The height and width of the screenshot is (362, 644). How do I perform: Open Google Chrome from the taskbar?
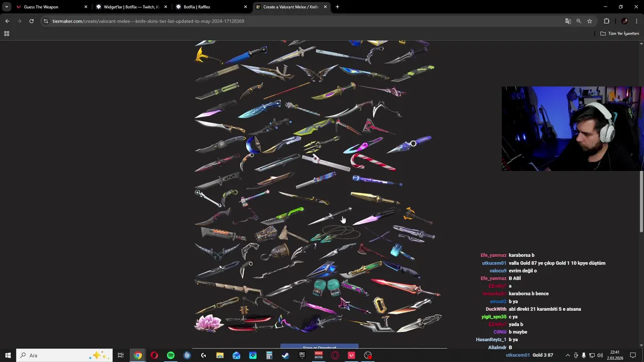coord(137,355)
